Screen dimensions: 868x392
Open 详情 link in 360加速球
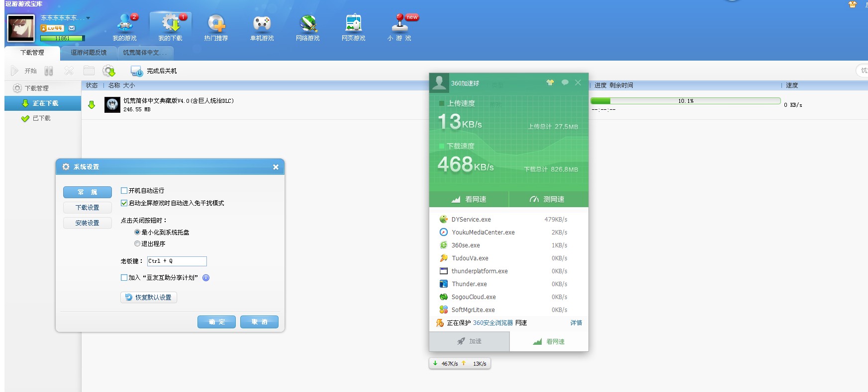576,323
